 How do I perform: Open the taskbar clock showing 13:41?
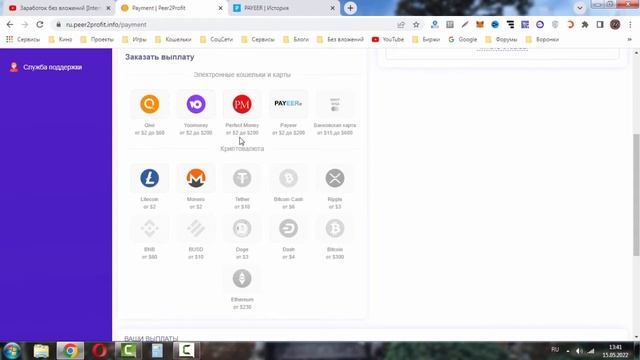(x=616, y=351)
